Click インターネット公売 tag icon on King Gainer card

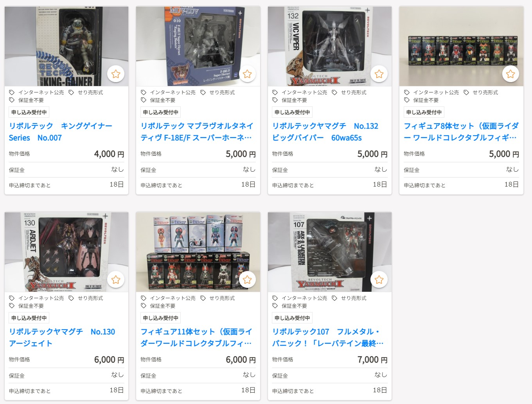click(12, 93)
